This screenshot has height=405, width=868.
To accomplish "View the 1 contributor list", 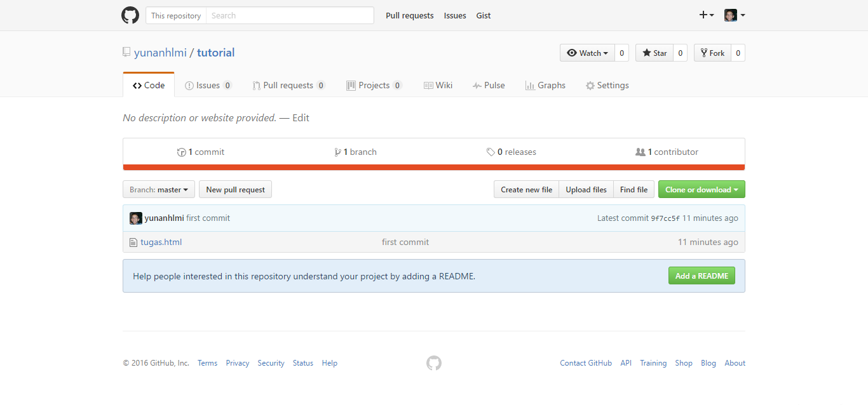I will point(667,152).
